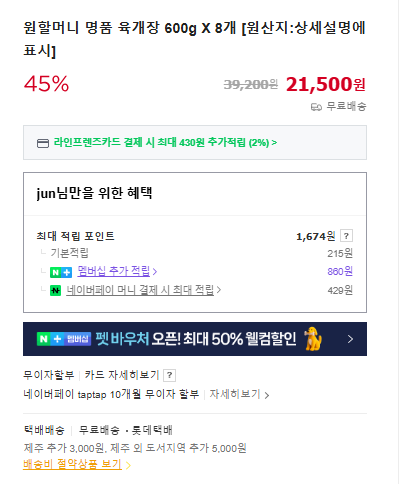Expand the 멤버십 추가 적립 chevron
400x484 pixels.
coord(155,272)
